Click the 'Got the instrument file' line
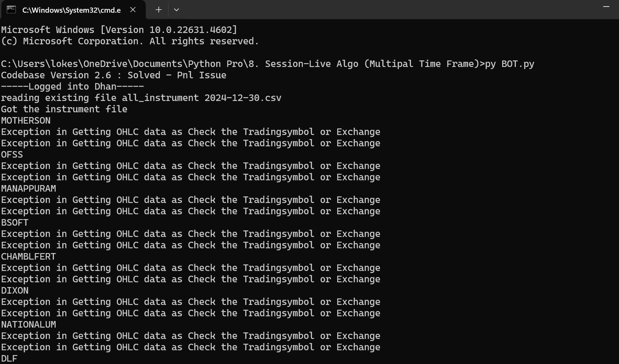Screen dimensions: 619x364 [64, 109]
